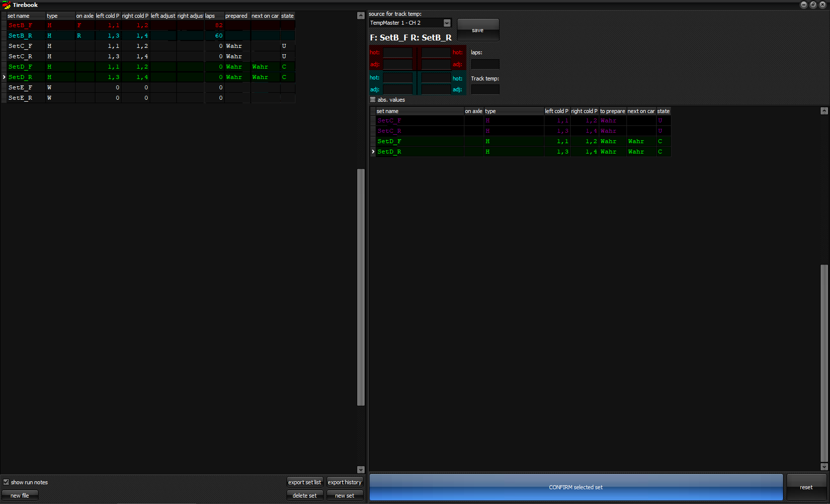The width and height of the screenshot is (830, 504).
Task: Select the SetB_F row in left table
Action: tap(20, 26)
